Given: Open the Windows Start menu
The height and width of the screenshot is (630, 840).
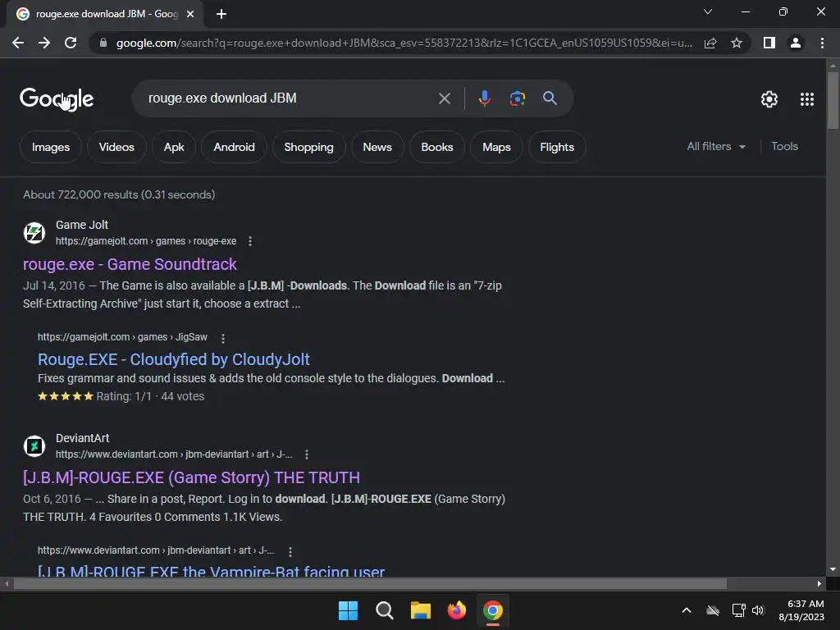Looking at the screenshot, I should (348, 610).
